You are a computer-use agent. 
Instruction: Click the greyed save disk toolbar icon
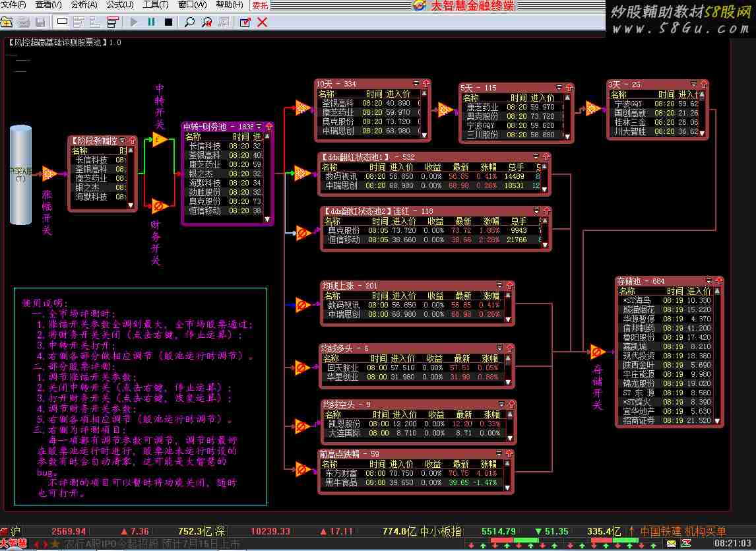point(40,22)
